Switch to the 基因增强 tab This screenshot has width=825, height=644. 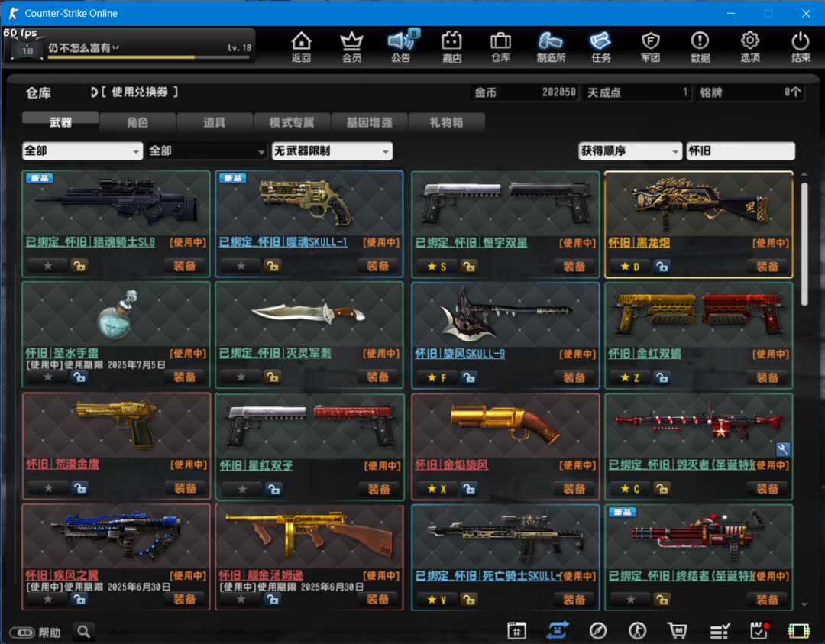point(370,122)
